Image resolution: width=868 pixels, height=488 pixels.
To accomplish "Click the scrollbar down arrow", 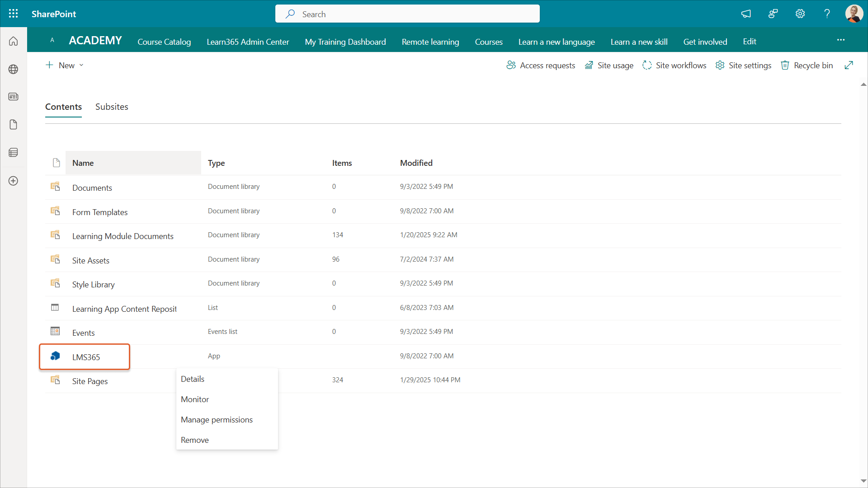I will (x=863, y=481).
